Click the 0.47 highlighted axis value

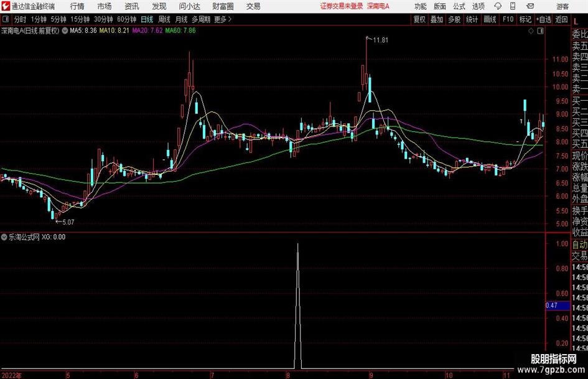coord(558,306)
